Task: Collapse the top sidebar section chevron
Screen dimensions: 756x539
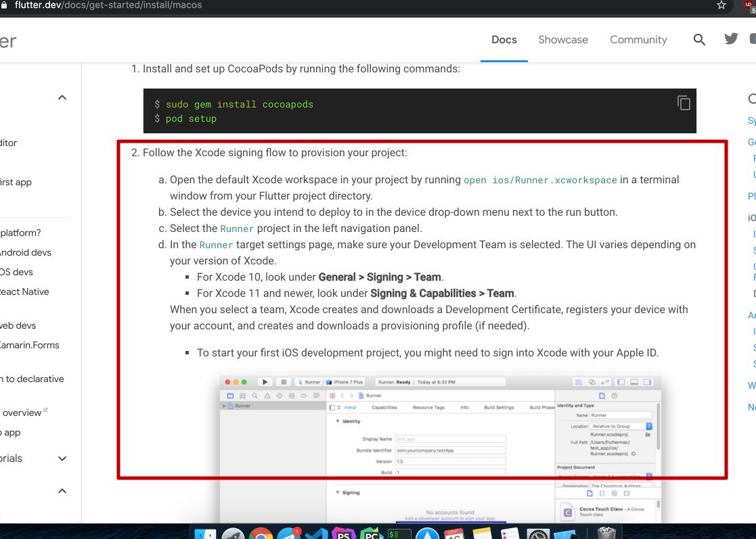Action: [x=62, y=97]
